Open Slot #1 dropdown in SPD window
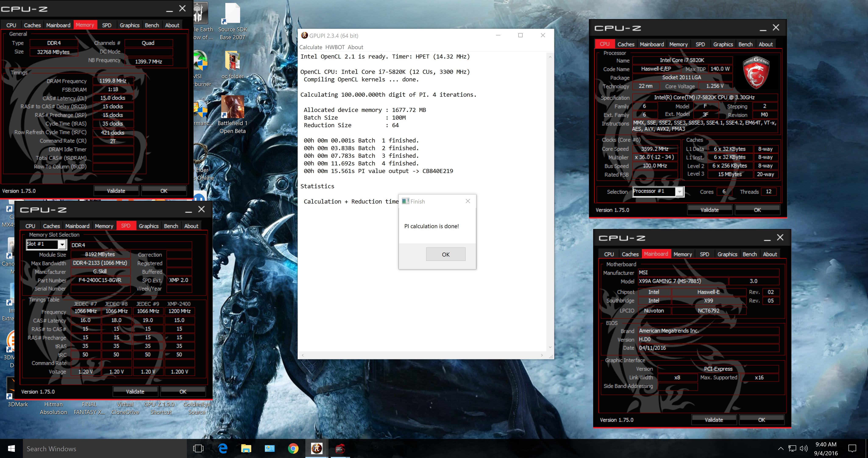868x458 pixels. (x=62, y=244)
